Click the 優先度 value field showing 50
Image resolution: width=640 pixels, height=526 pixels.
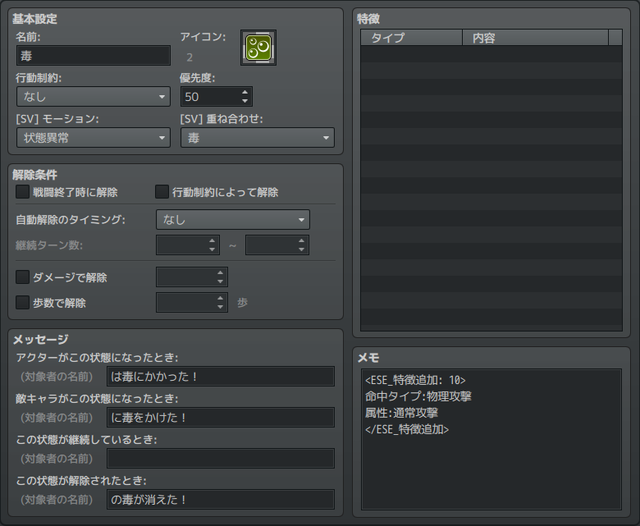[210, 97]
